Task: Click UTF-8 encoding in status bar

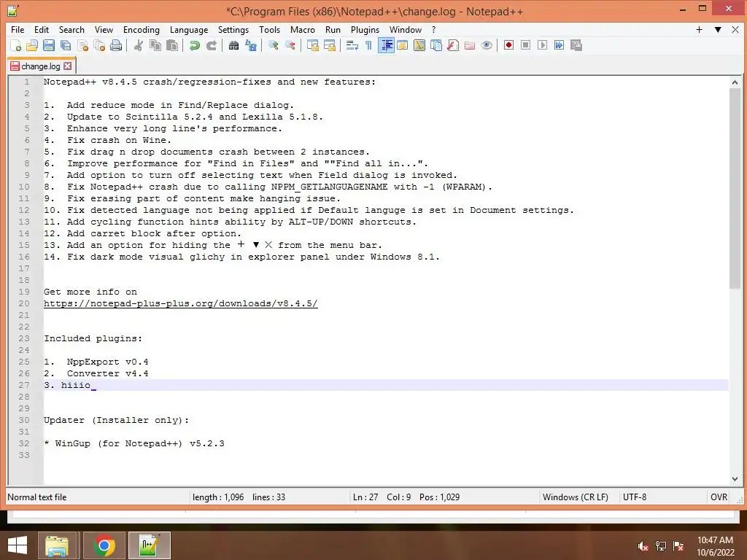Action: pos(635,497)
